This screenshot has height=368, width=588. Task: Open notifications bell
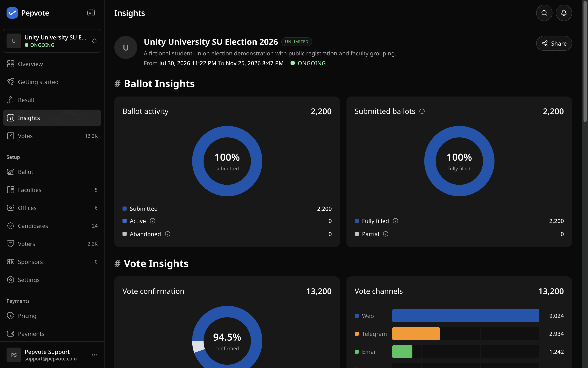point(564,13)
